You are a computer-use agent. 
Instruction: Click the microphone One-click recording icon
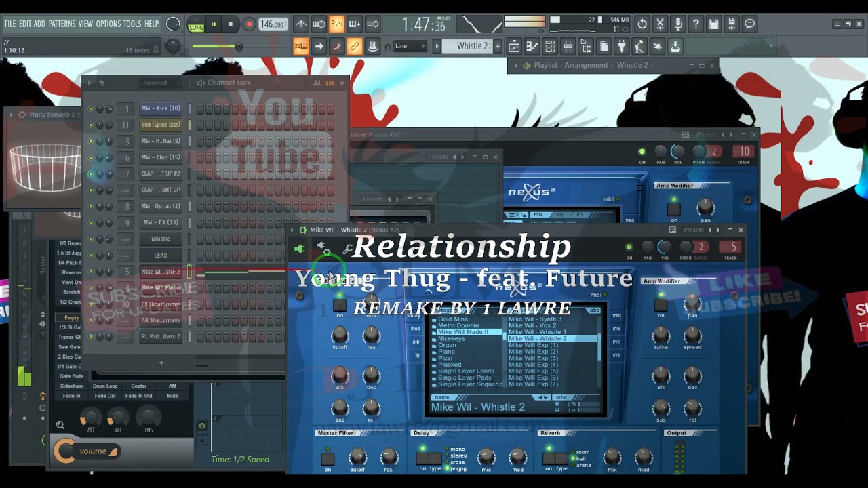tap(677, 24)
